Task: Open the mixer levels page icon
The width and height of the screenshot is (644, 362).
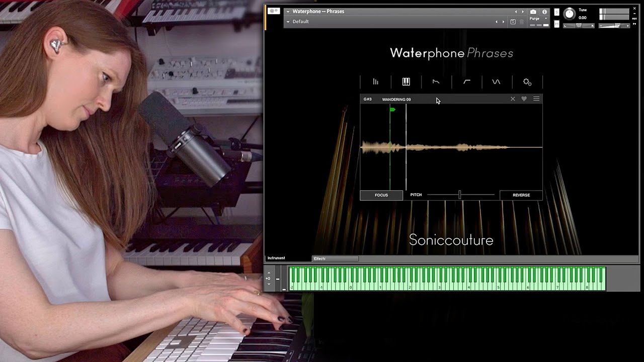Action: click(x=375, y=82)
